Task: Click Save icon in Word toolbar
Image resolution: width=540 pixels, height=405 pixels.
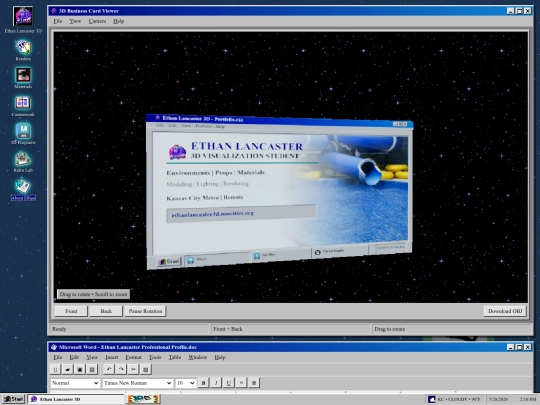Action: 80,370
